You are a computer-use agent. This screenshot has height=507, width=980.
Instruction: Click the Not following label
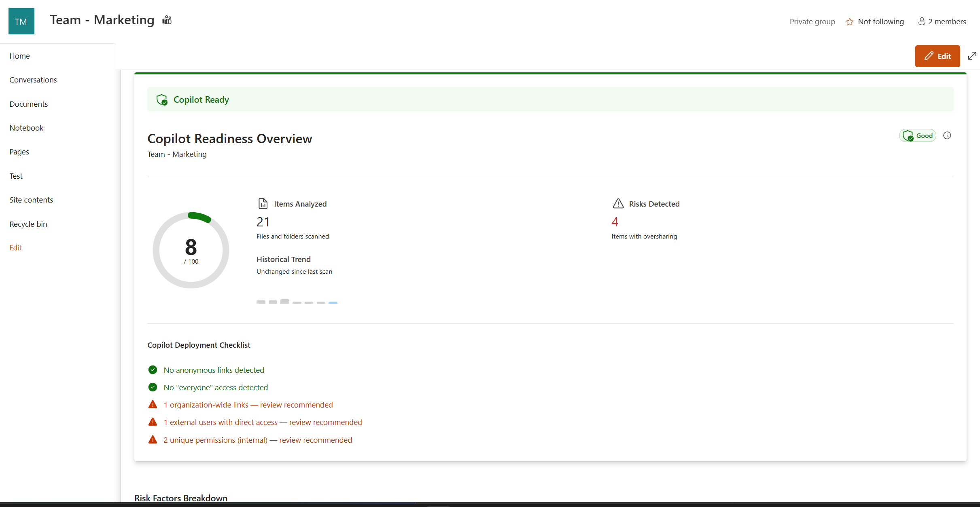coord(880,21)
